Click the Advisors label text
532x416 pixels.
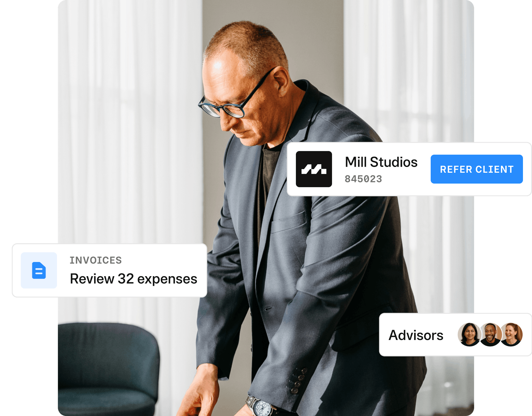click(416, 335)
